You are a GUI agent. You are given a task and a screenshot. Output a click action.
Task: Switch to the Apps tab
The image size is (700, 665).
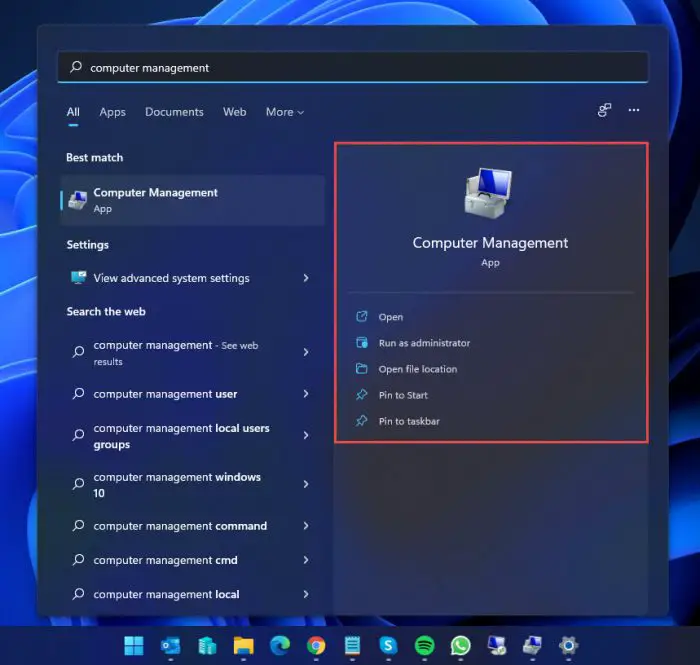pyautogui.click(x=112, y=112)
